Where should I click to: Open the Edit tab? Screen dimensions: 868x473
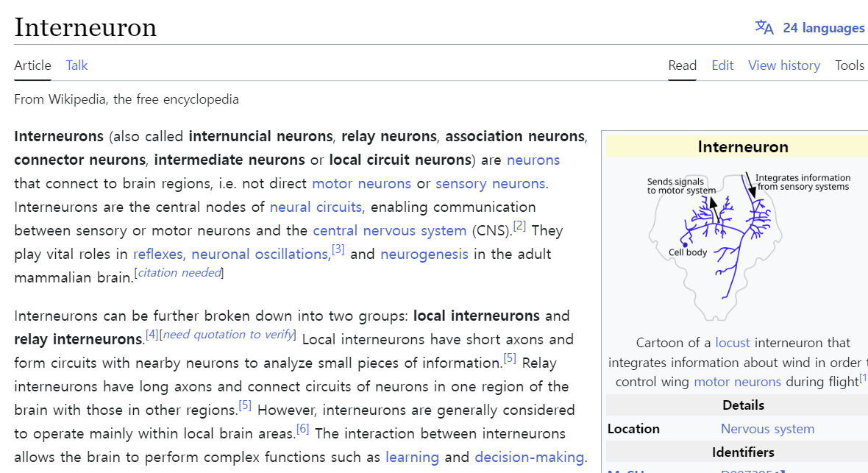coord(722,65)
